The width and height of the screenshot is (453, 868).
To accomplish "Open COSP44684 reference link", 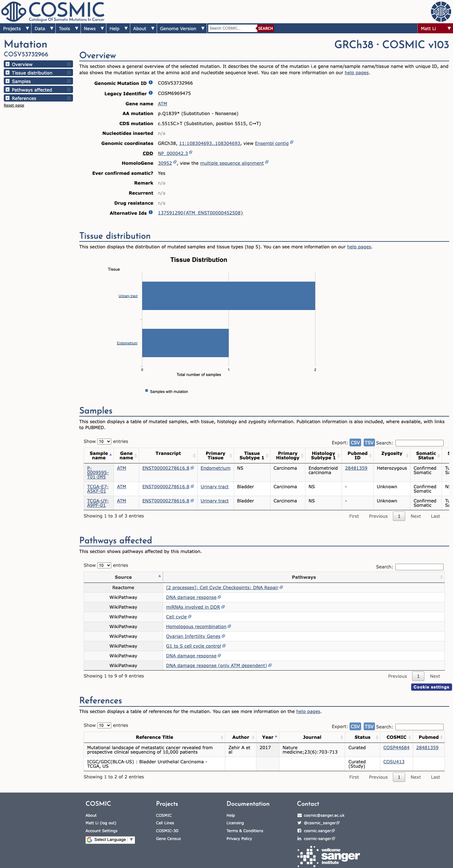I will (x=396, y=747).
